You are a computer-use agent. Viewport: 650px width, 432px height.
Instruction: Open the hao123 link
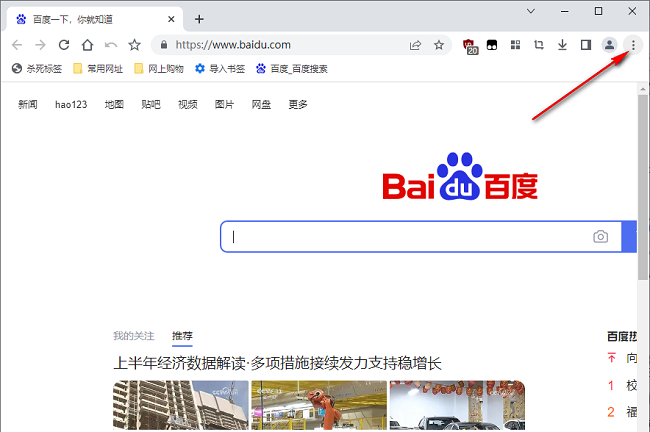[x=71, y=104]
